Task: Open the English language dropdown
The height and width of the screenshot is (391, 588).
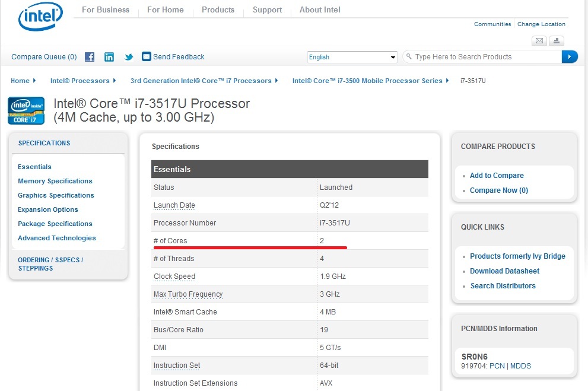Action: tap(352, 57)
